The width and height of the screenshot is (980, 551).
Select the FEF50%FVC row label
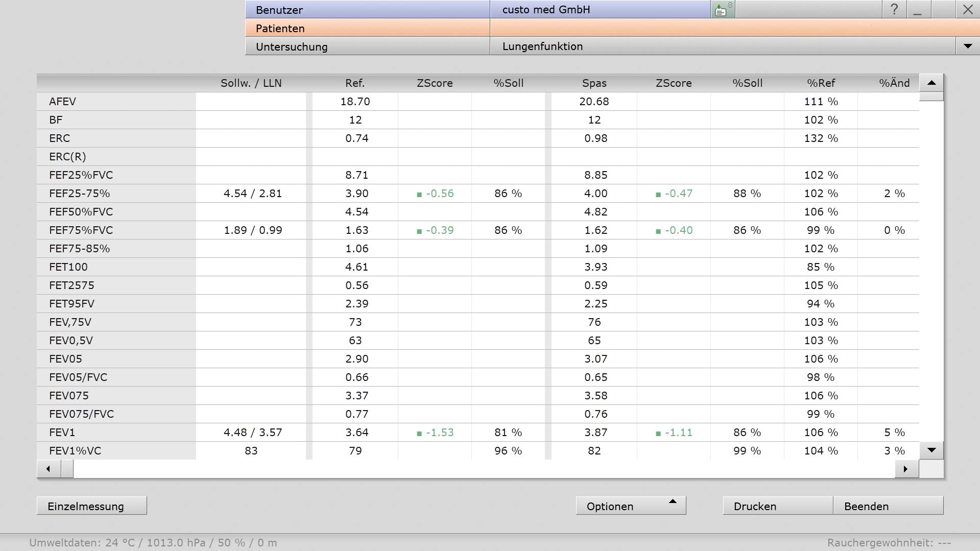pyautogui.click(x=81, y=211)
